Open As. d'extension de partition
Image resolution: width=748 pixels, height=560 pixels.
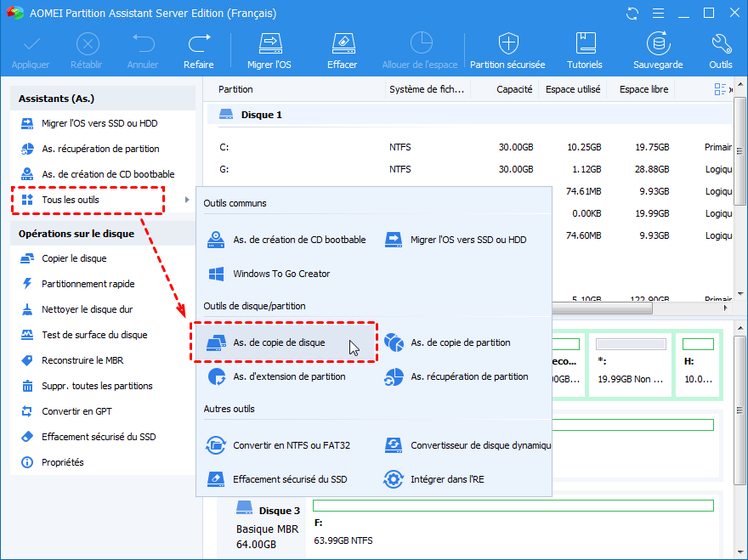(276, 376)
